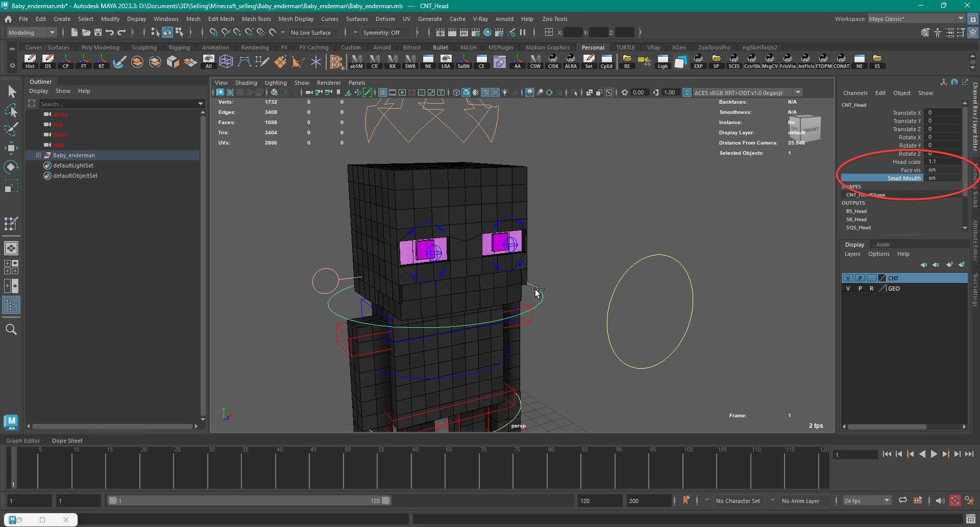The height and width of the screenshot is (527, 980).
Task: Open the Workspace Maya Classic dropdown
Action: tap(916, 19)
